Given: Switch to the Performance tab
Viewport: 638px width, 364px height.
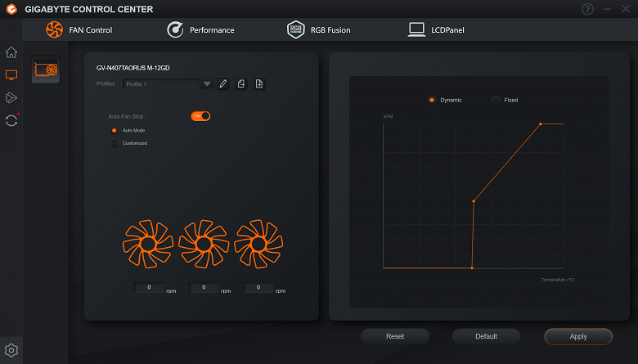Looking at the screenshot, I should (x=200, y=29).
